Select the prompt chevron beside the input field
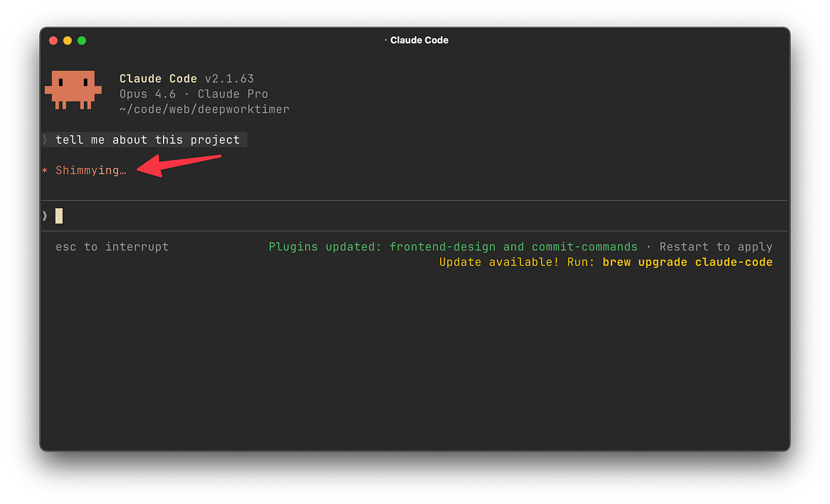Screen dimensions: 830x504 point(44,216)
